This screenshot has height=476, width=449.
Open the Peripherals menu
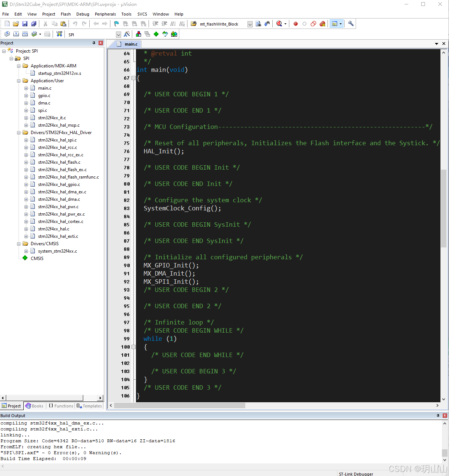(105, 14)
